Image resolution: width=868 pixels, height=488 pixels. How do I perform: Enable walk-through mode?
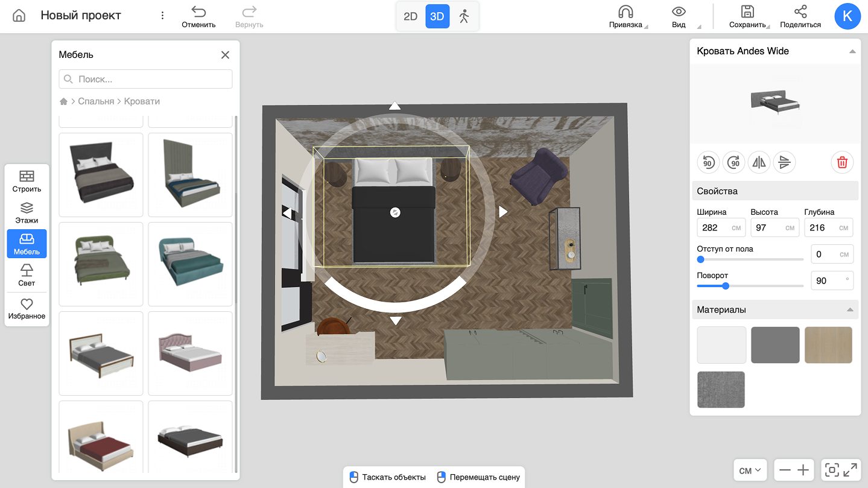pos(464,16)
